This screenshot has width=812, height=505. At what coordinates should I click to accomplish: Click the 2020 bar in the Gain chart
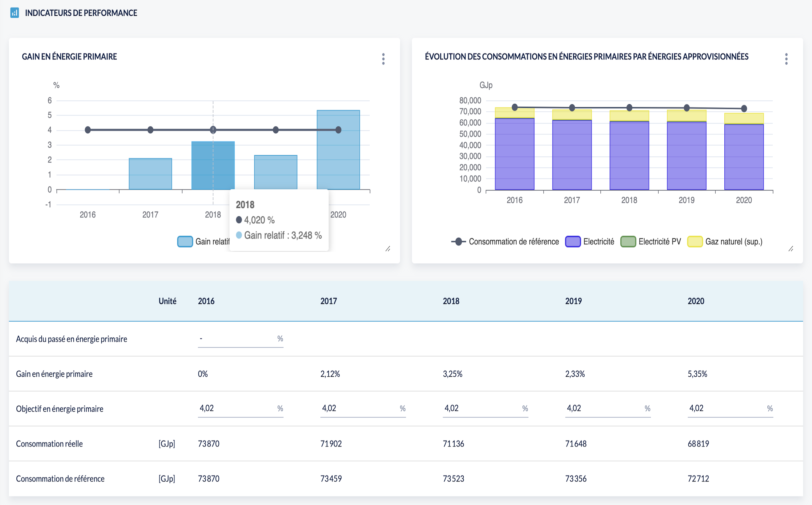338,150
